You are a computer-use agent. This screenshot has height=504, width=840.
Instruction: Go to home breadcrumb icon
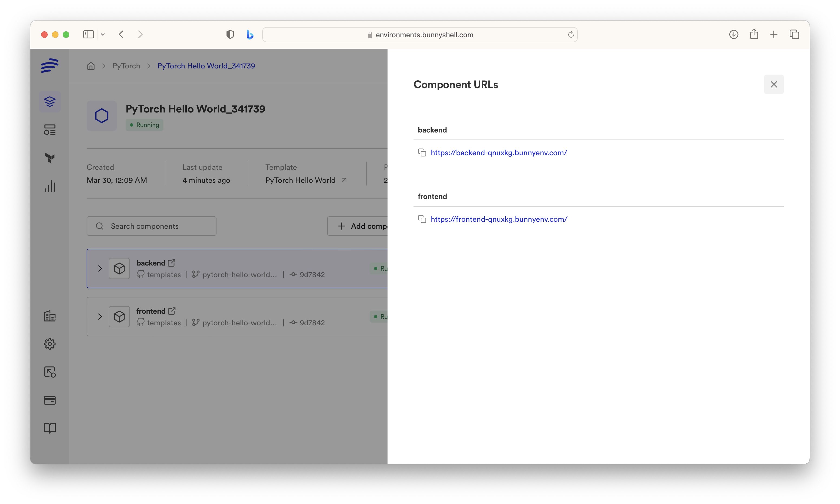[x=91, y=66]
